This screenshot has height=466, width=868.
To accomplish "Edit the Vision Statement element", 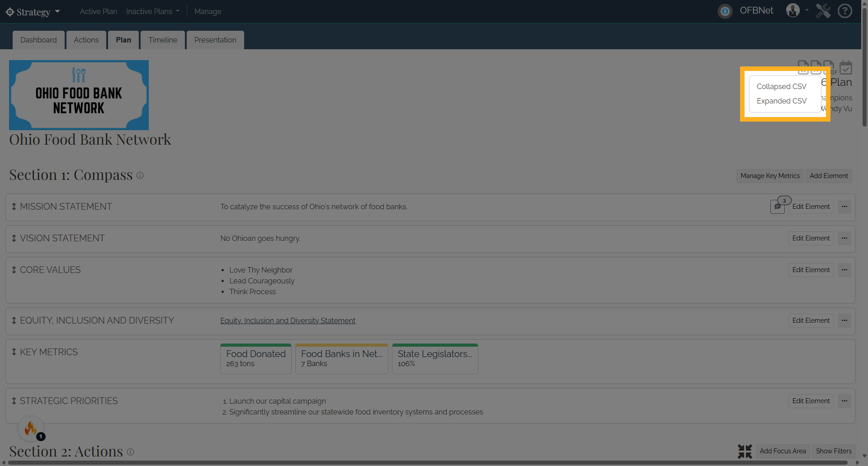I will [x=811, y=238].
